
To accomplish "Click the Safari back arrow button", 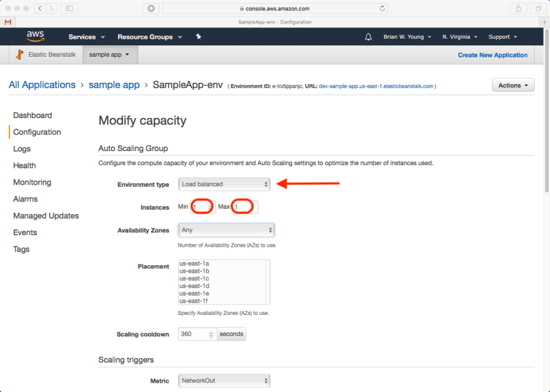I will [x=40, y=8].
